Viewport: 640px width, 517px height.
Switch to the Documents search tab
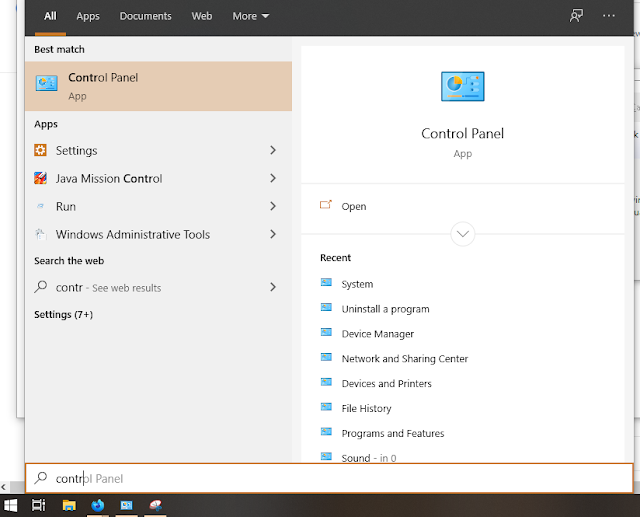(145, 16)
